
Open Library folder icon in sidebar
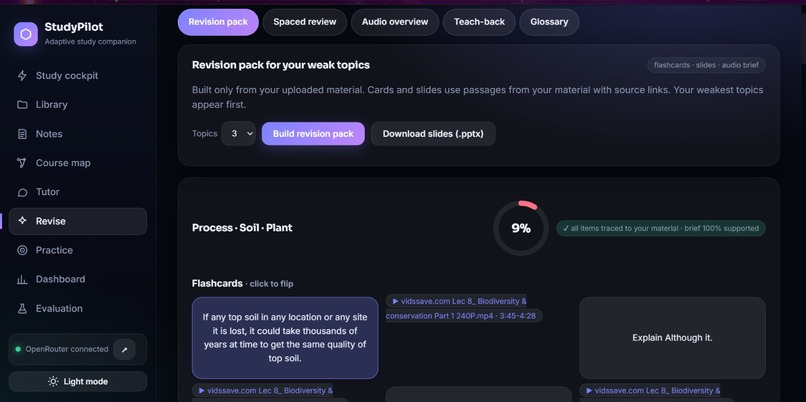tap(22, 104)
